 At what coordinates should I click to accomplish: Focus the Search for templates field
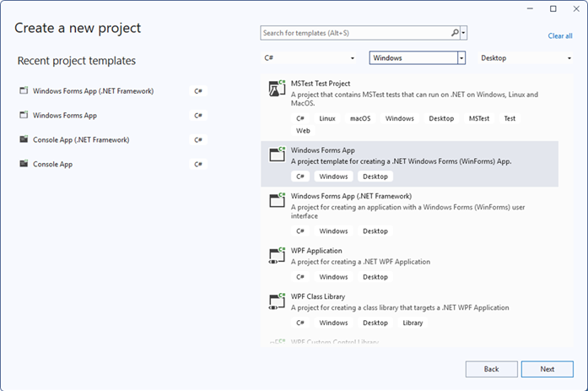pyautogui.click(x=355, y=33)
